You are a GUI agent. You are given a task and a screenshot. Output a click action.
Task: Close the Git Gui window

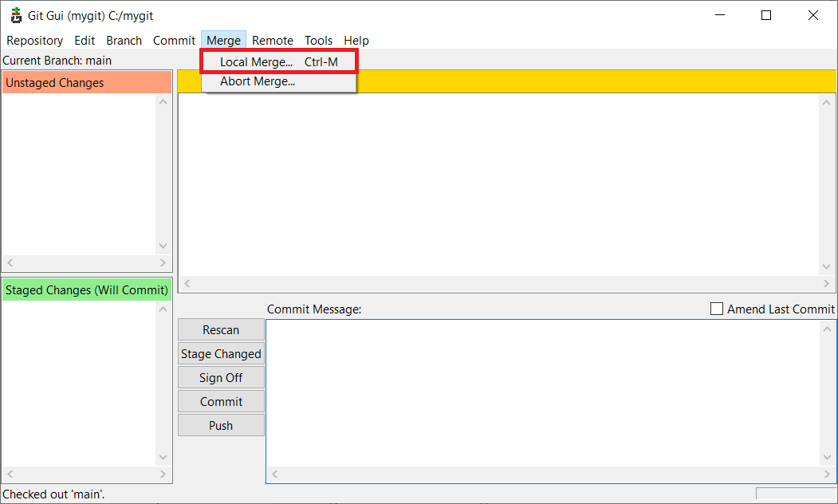(x=812, y=15)
